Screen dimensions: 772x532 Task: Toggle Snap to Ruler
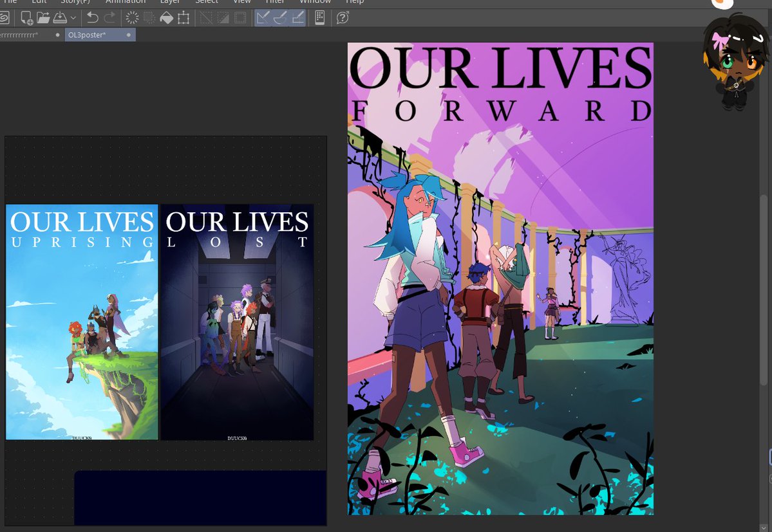click(x=263, y=18)
